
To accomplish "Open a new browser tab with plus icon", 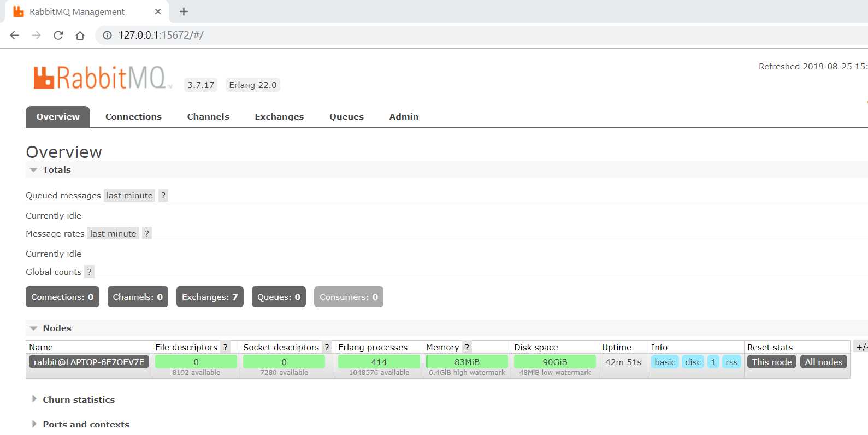I will (184, 11).
